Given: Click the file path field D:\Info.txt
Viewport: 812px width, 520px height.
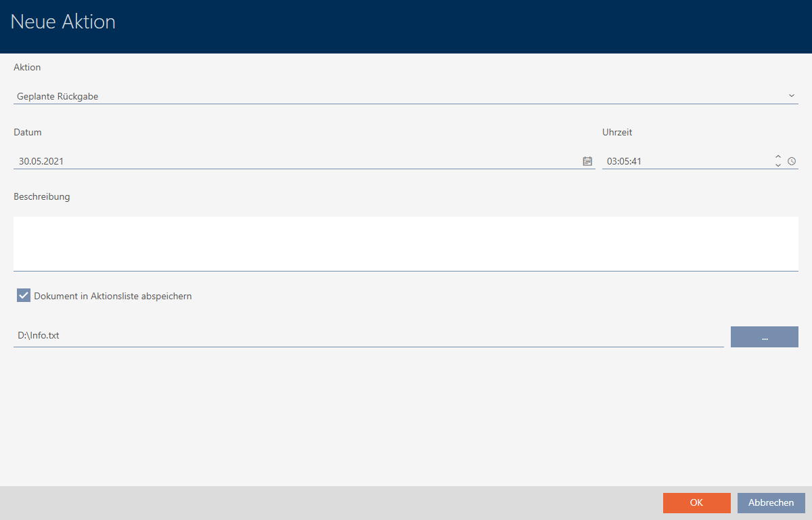Looking at the screenshot, I should point(365,335).
